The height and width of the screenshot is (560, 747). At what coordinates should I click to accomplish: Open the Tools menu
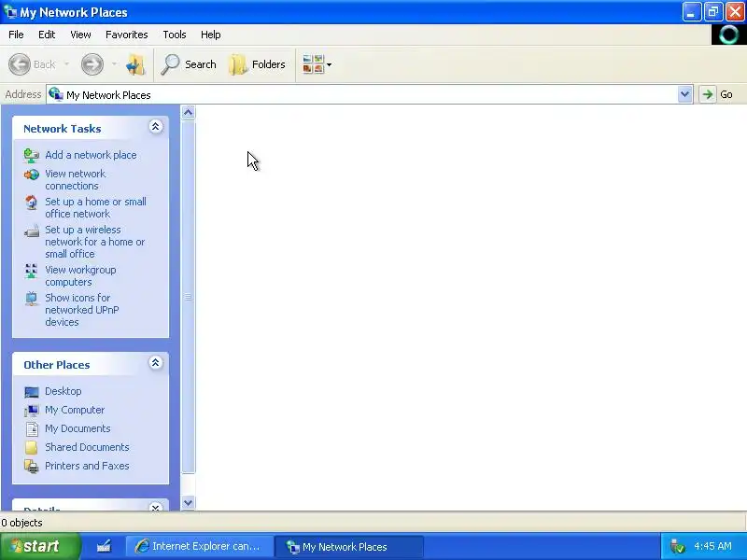tap(175, 35)
